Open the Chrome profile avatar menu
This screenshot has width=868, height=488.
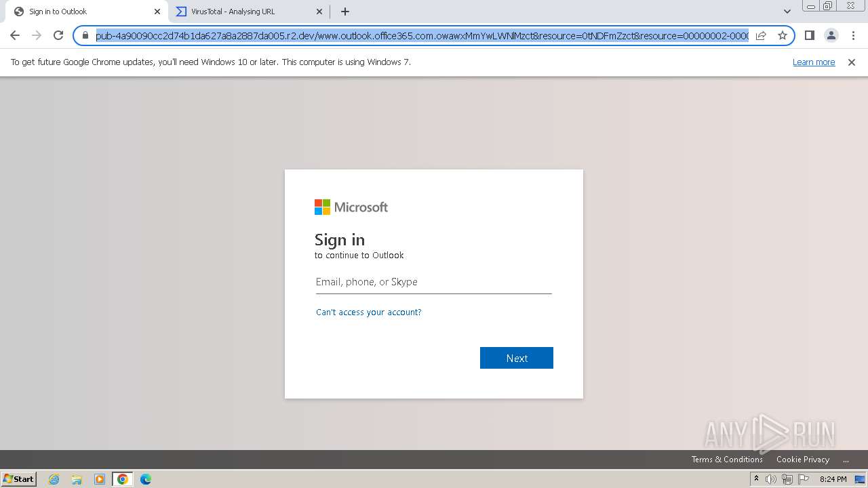831,35
